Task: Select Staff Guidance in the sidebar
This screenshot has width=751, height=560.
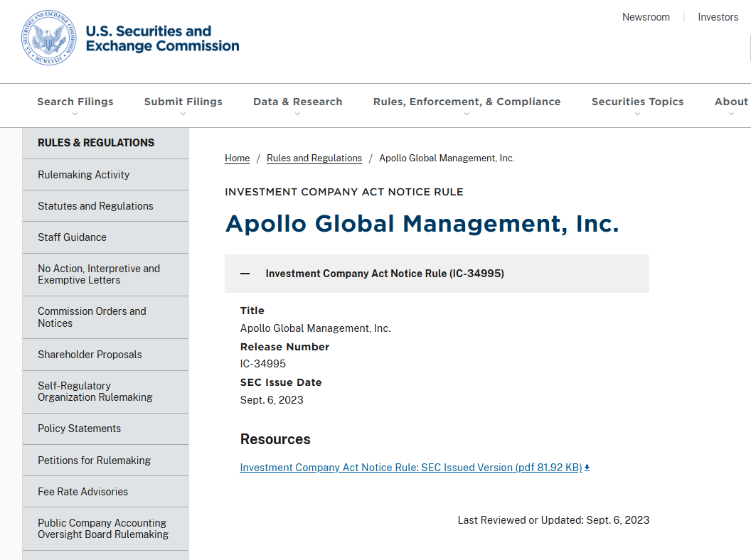Action: [72, 237]
